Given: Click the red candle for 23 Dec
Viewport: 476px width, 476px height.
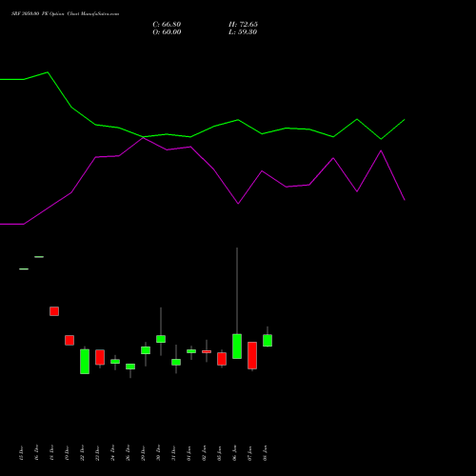Looking at the screenshot, I should click(x=100, y=357).
